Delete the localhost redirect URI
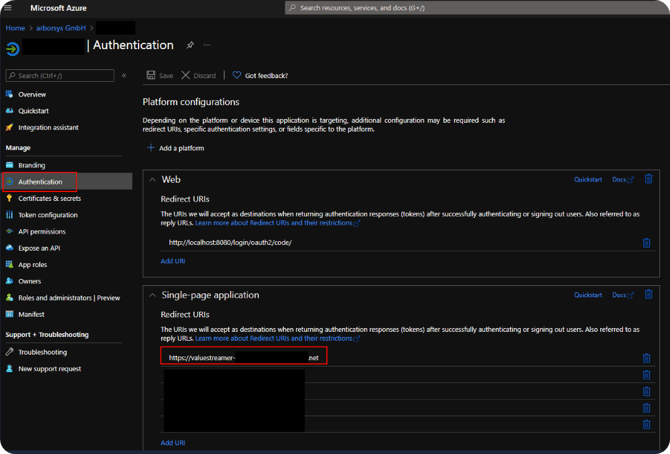This screenshot has width=670, height=454. click(x=646, y=242)
